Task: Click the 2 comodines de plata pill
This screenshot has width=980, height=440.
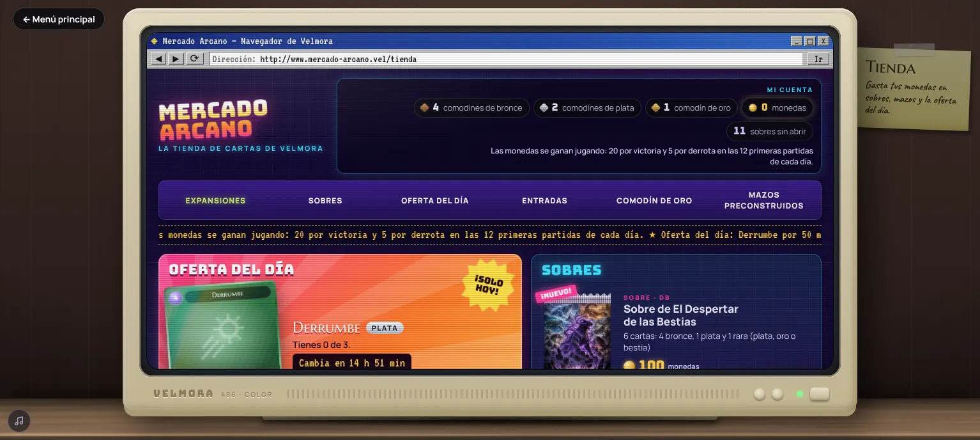Action: pos(588,107)
